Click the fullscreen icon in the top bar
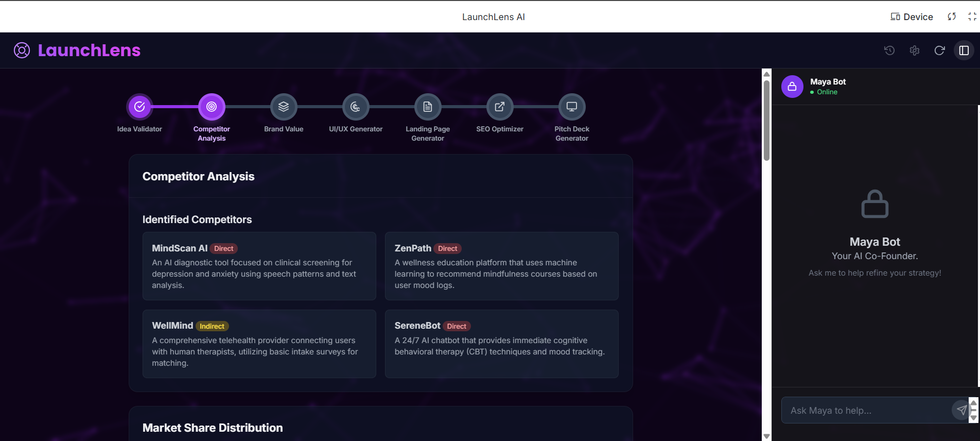The height and width of the screenshot is (441, 980). [x=972, y=16]
